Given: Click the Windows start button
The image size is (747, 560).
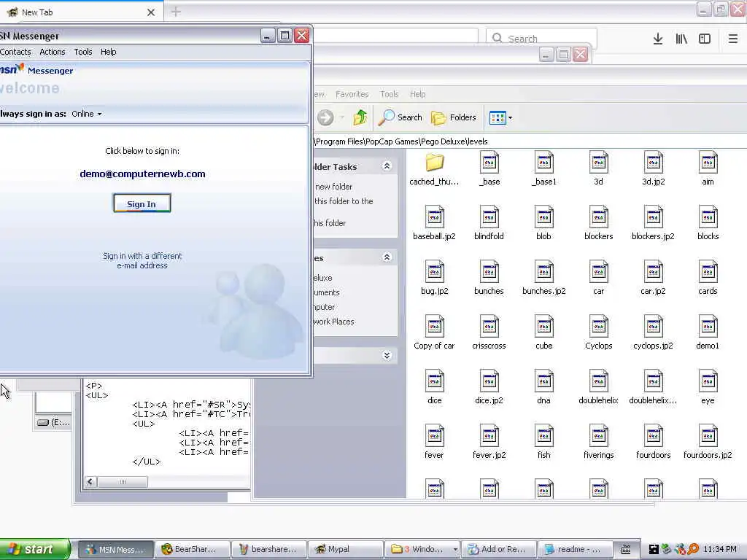Looking at the screenshot, I should tap(34, 549).
